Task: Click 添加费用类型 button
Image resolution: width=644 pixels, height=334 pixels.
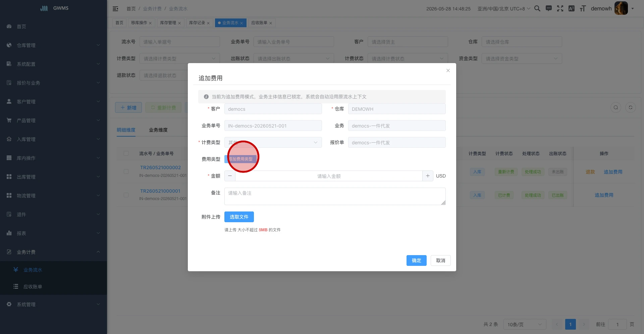Action: 240,159
